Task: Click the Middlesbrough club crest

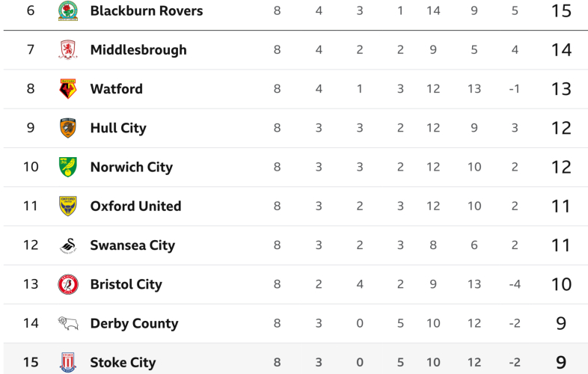Action: coord(68,50)
